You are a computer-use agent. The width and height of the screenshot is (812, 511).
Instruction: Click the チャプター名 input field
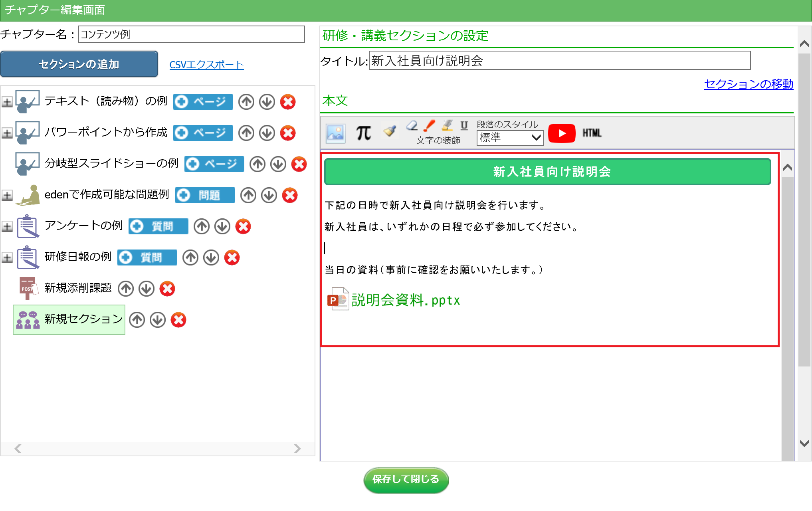[192, 34]
